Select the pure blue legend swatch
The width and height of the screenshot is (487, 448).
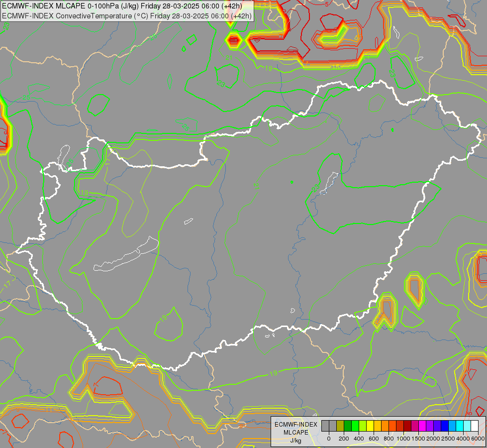(445, 426)
